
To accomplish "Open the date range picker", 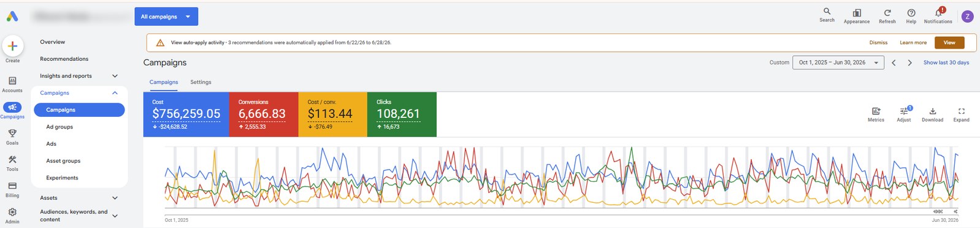I will 838,63.
